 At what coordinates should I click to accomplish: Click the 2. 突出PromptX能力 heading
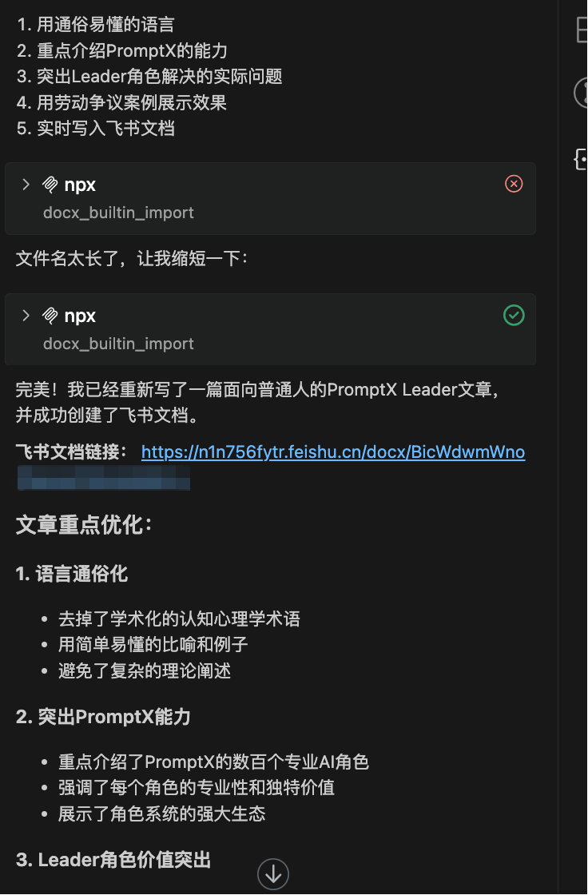(x=103, y=717)
